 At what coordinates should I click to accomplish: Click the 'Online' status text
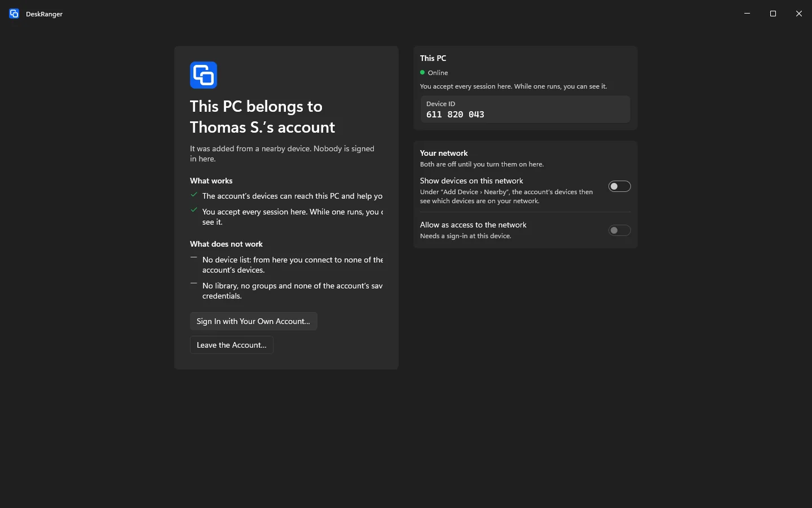point(438,73)
